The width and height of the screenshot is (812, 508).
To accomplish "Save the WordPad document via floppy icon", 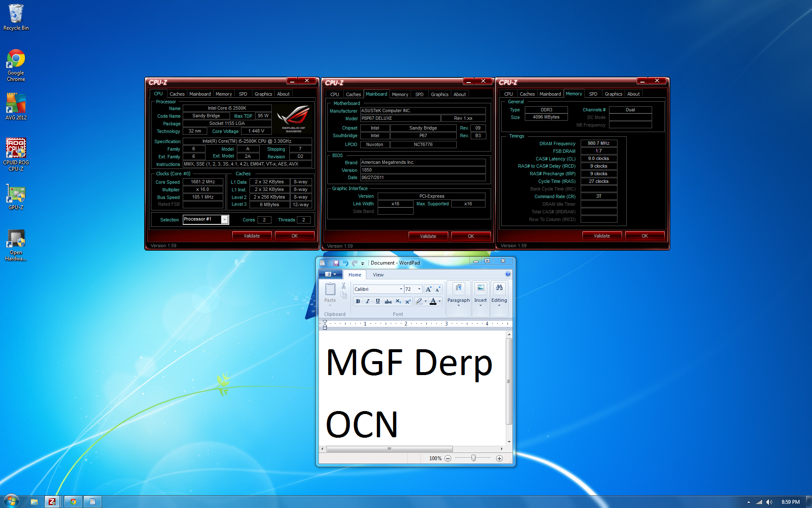I will click(336, 263).
